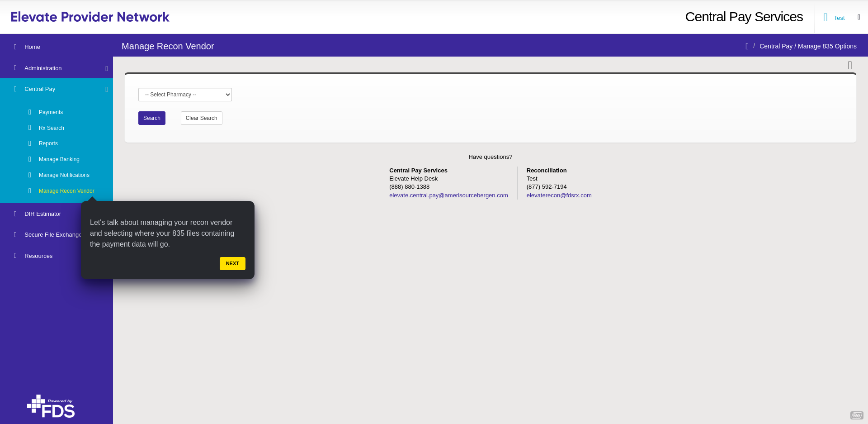Click the Administration sidebar icon
Screen dimensions: 868x424
(x=15, y=68)
